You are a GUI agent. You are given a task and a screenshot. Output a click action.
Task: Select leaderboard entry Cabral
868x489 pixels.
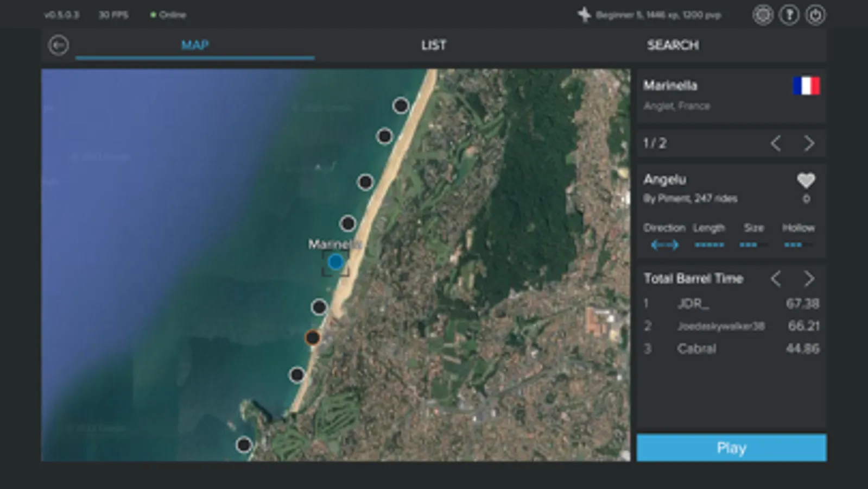(x=731, y=349)
